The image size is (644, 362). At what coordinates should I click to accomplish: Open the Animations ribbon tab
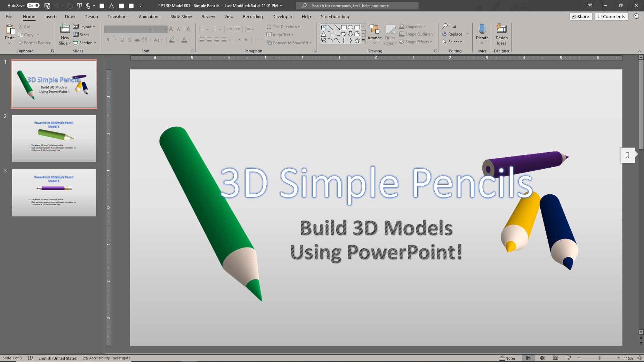(149, 16)
